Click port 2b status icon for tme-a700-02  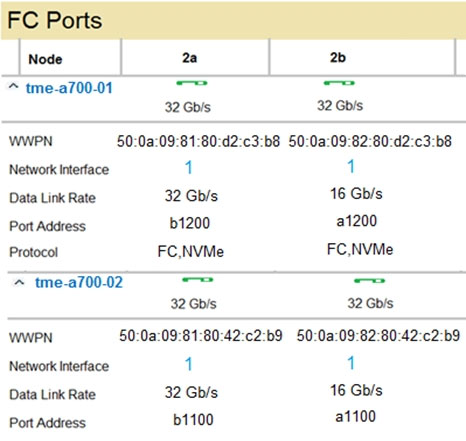(369, 281)
